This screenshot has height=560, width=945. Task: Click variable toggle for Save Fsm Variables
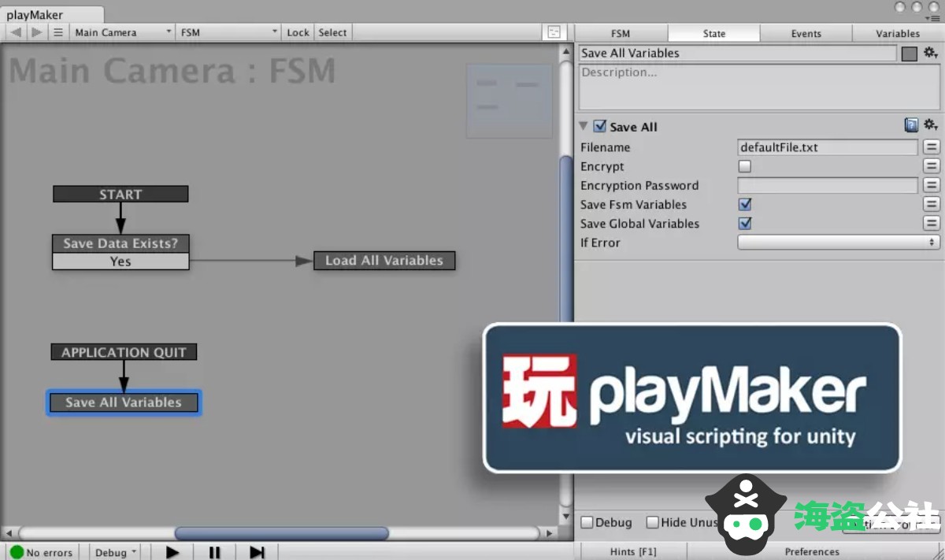(932, 204)
